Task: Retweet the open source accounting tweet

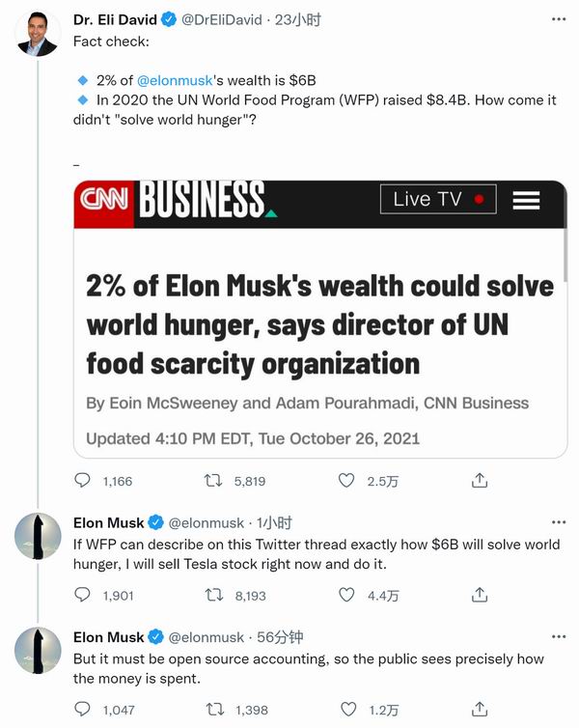Action: coord(215,710)
